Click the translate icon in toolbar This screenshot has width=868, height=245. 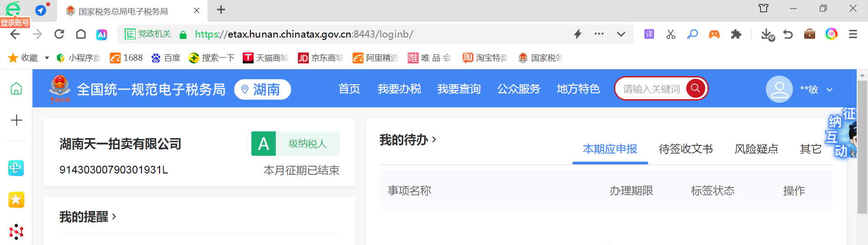coord(649,34)
